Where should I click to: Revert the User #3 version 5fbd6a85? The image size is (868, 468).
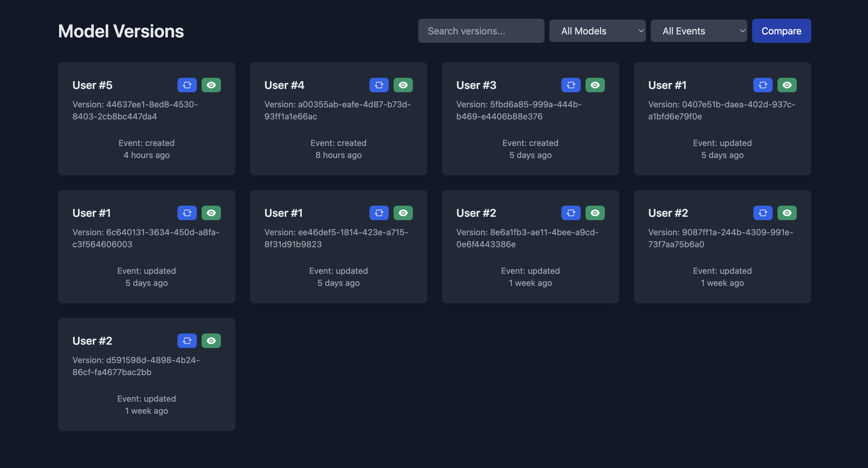tap(571, 85)
